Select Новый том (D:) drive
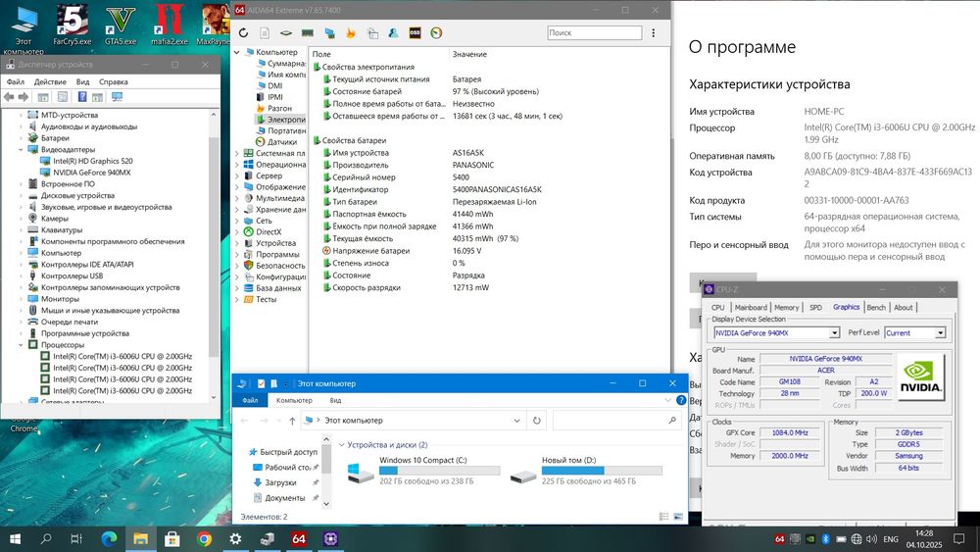 pos(586,470)
